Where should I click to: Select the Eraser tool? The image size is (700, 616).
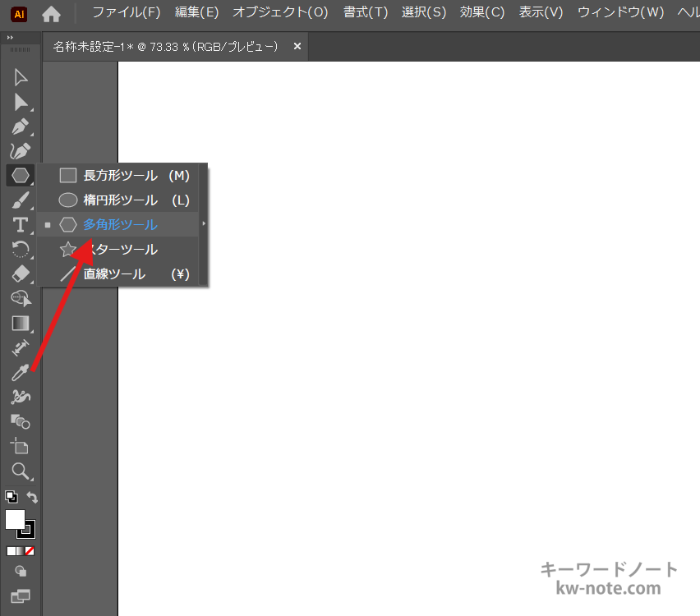pos(21,274)
